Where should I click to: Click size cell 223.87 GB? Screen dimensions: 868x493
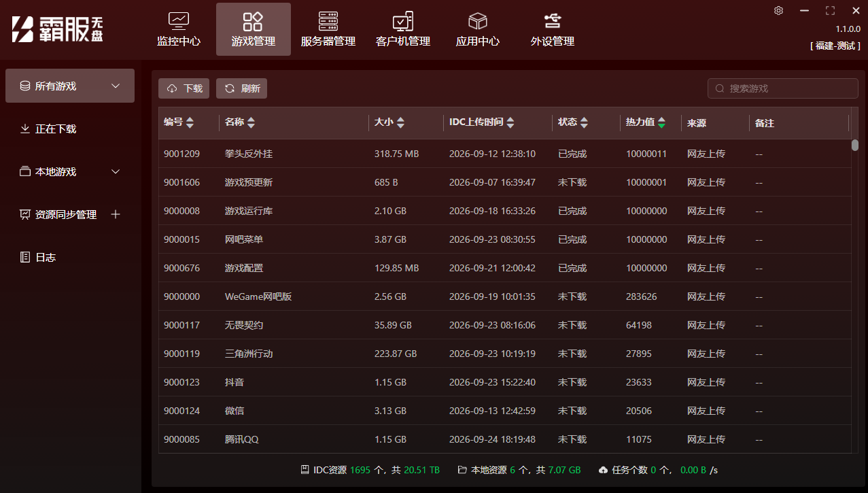coord(396,354)
